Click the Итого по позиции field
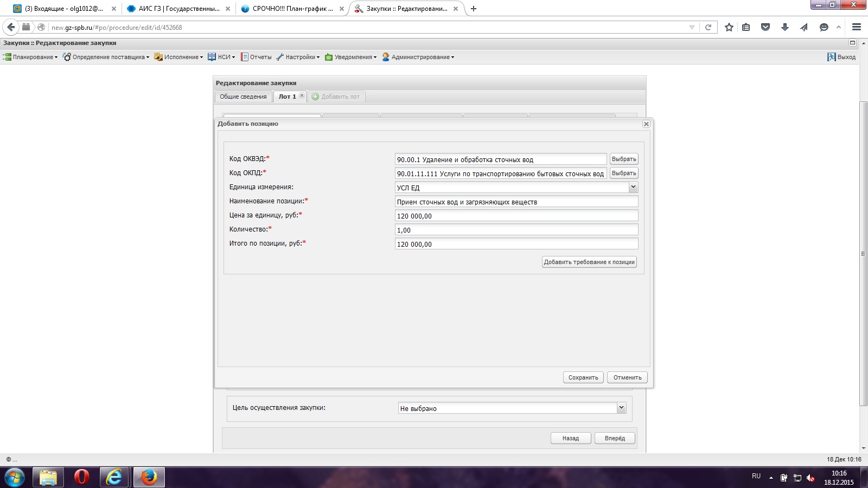 click(x=516, y=244)
